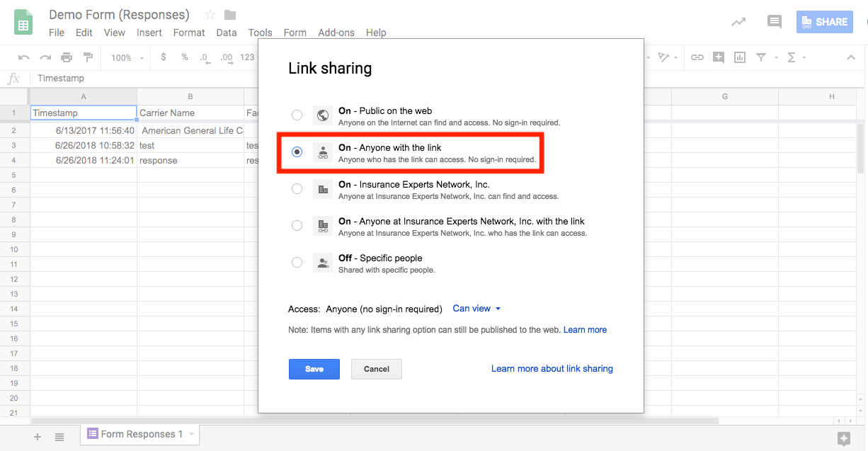The height and width of the screenshot is (451, 868).
Task: Select column G header
Action: pos(725,96)
